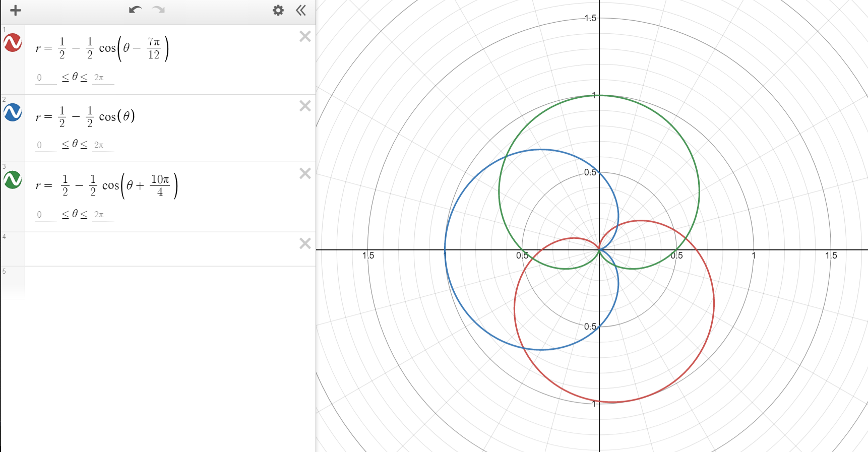
Task: Collapse the expression list panel
Action: tap(301, 11)
